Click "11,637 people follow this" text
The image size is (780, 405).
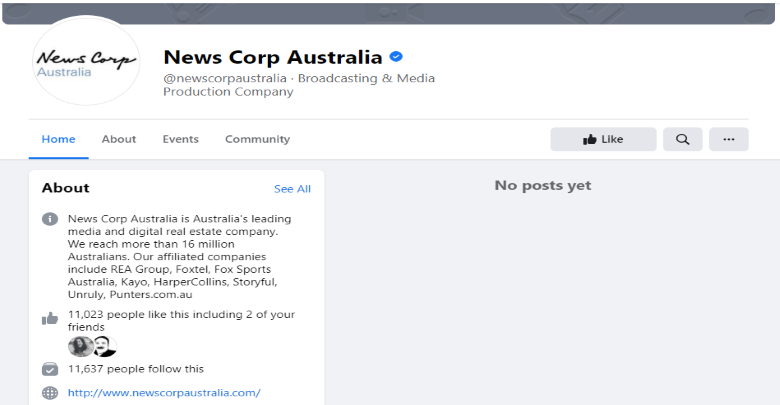tap(136, 369)
